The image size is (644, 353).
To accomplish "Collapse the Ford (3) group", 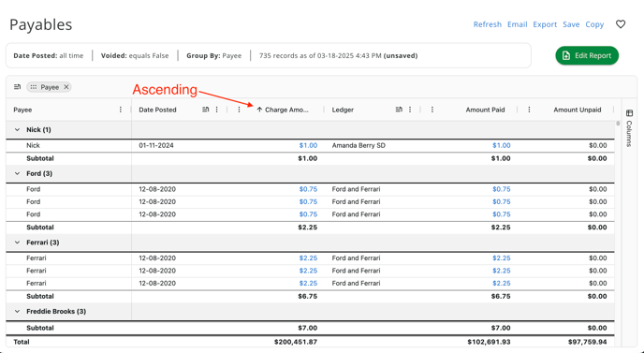I will pos(17,174).
